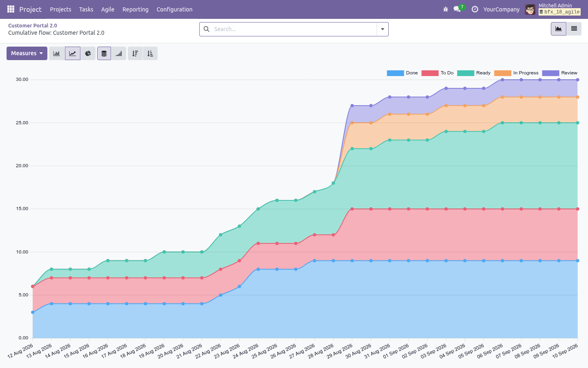Viewport: 588px width, 368px height.
Task: Switch to graph view
Action: coord(559,29)
